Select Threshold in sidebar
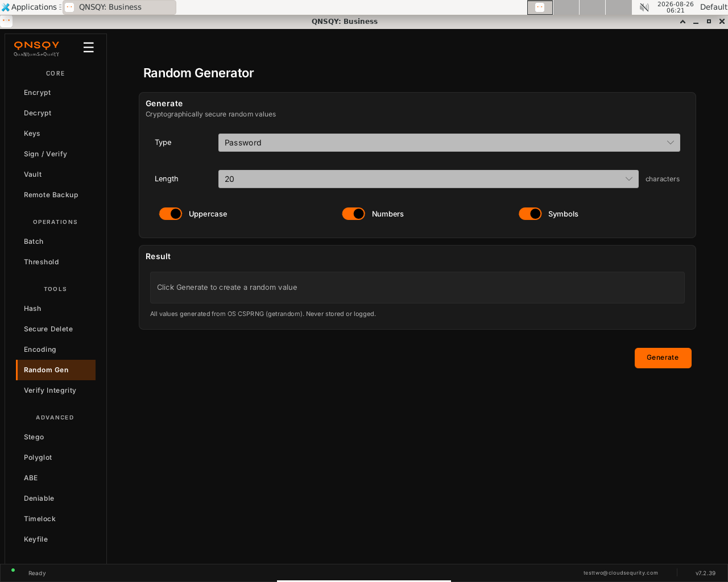 [x=56, y=262]
